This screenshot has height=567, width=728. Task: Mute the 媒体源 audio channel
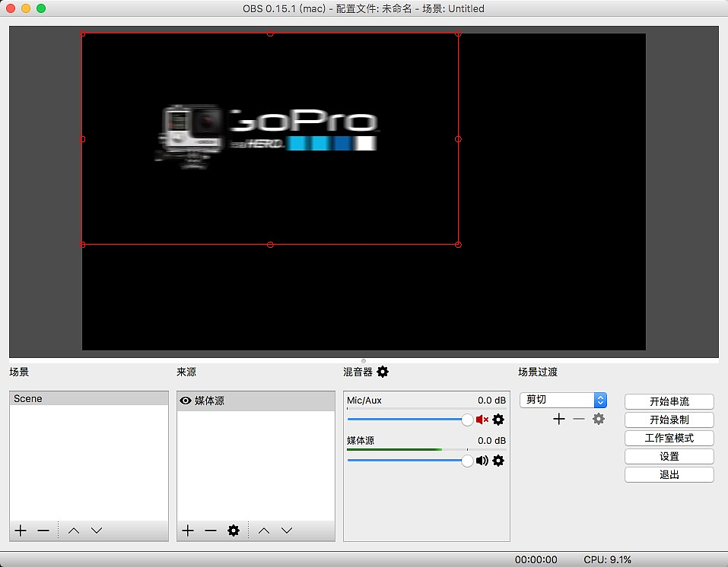[x=482, y=461]
